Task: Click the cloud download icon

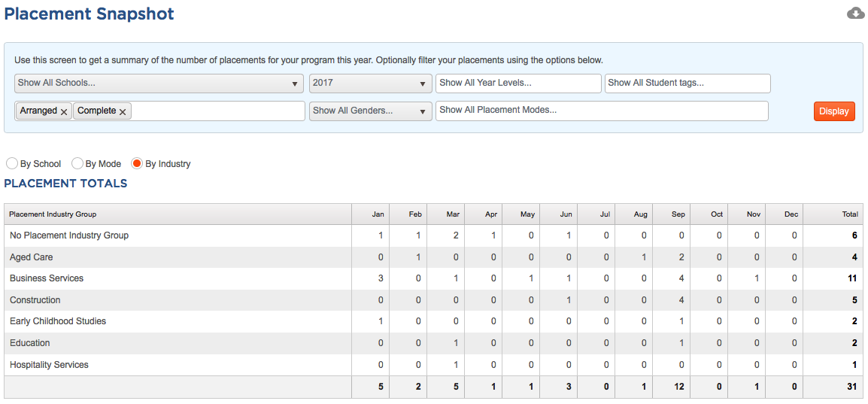Action: (856, 14)
